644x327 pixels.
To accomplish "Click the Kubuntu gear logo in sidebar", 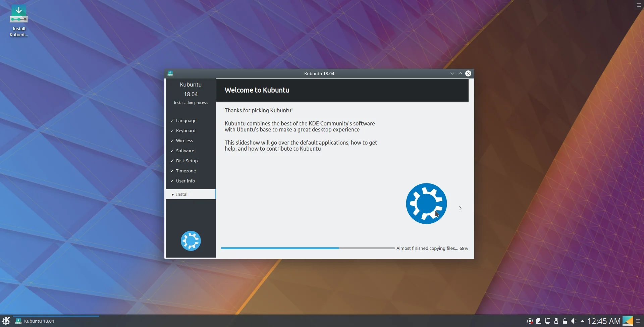I will click(x=191, y=241).
